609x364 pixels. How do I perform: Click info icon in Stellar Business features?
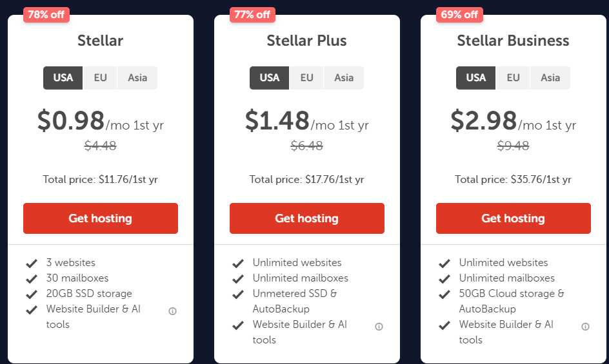[x=585, y=327]
